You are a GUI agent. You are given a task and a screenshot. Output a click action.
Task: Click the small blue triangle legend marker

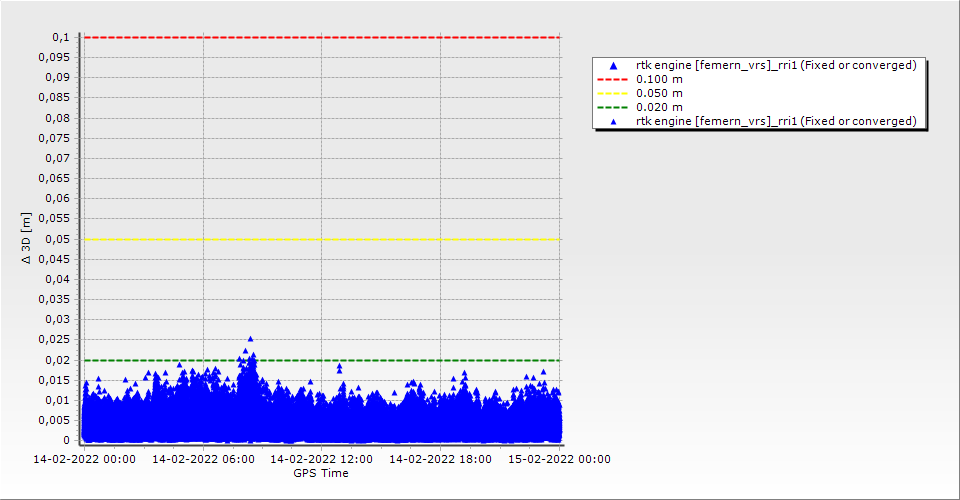pyautogui.click(x=613, y=121)
